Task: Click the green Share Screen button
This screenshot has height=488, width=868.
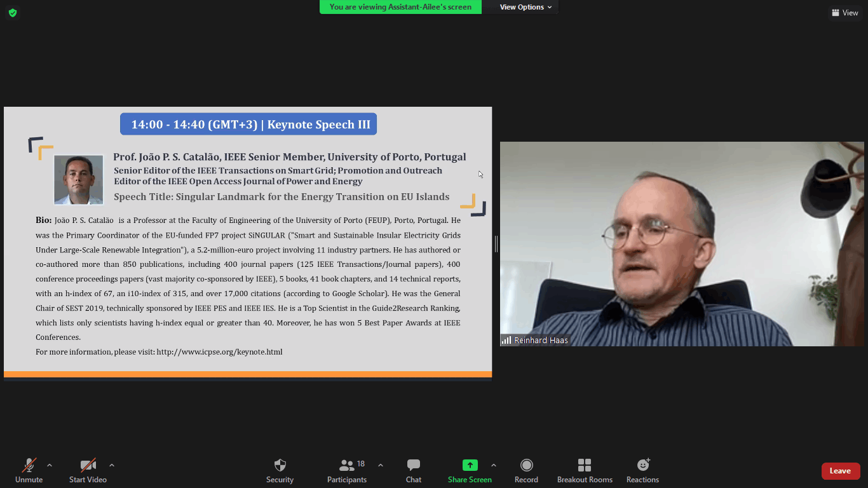Action: 470,471
